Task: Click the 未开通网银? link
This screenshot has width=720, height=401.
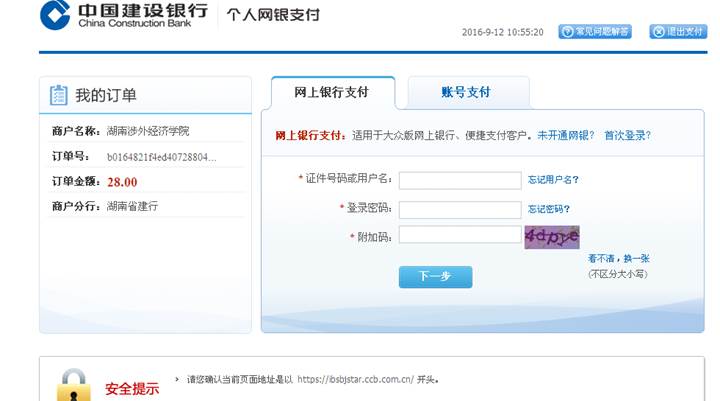Action: pos(566,136)
